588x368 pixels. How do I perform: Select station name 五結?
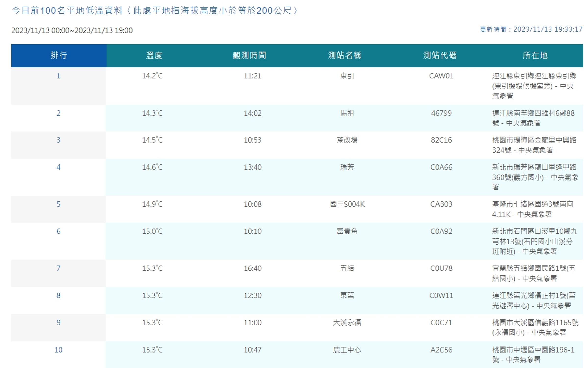pos(347,268)
